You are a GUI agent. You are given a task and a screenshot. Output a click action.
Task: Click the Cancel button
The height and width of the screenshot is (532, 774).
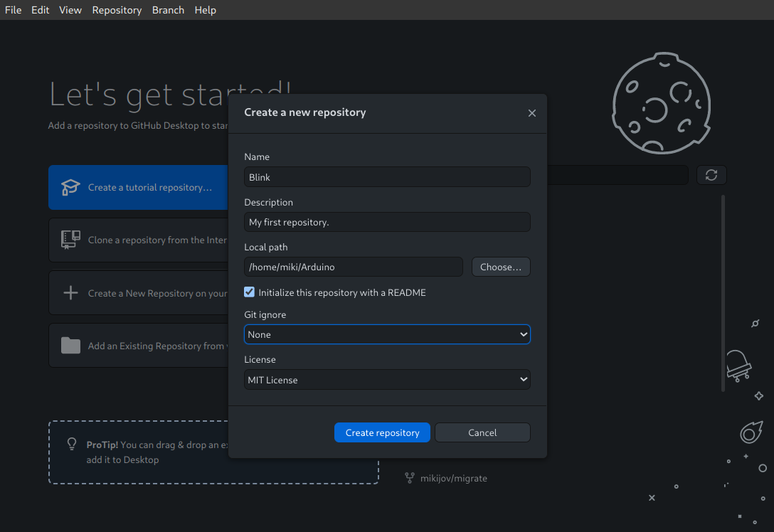[x=482, y=433]
